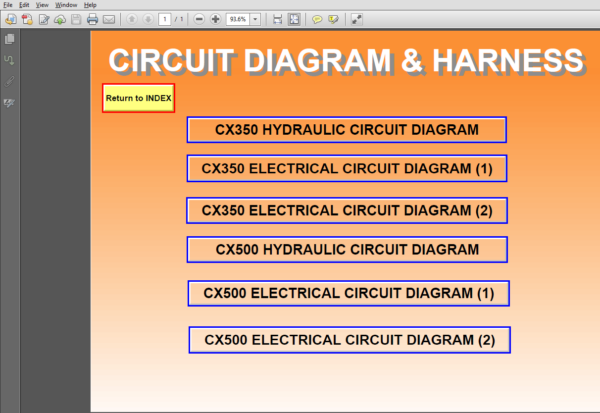Open the Edit menu
This screenshot has width=600, height=413.
(24, 5)
